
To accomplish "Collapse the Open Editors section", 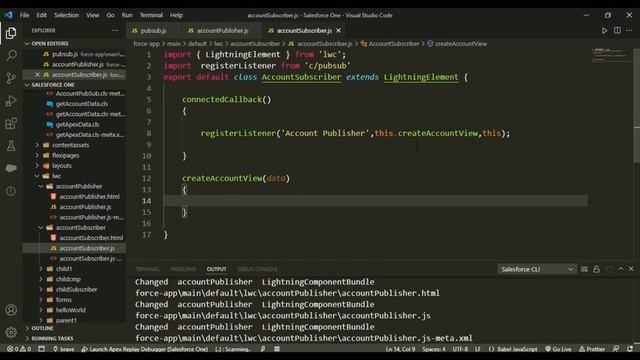I will coord(50,44).
